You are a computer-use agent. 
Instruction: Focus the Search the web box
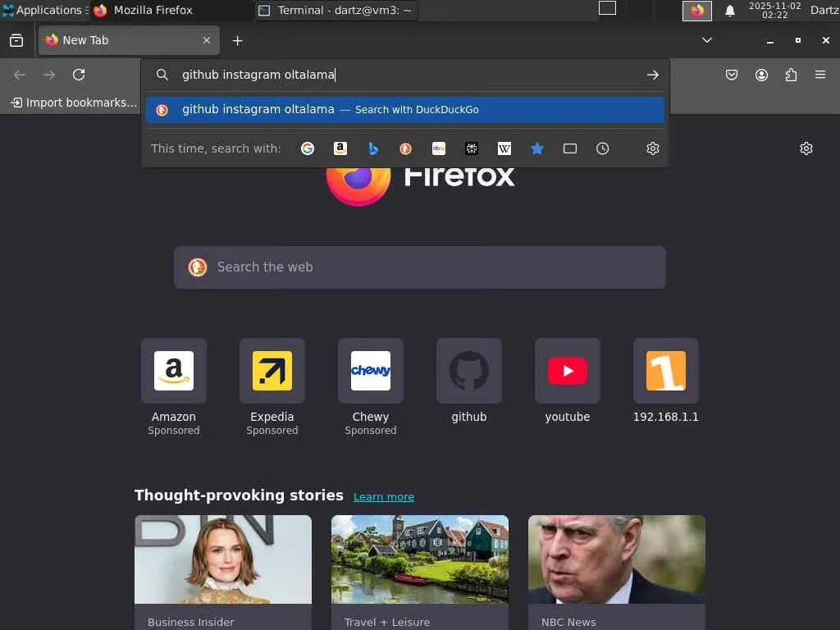click(x=420, y=267)
